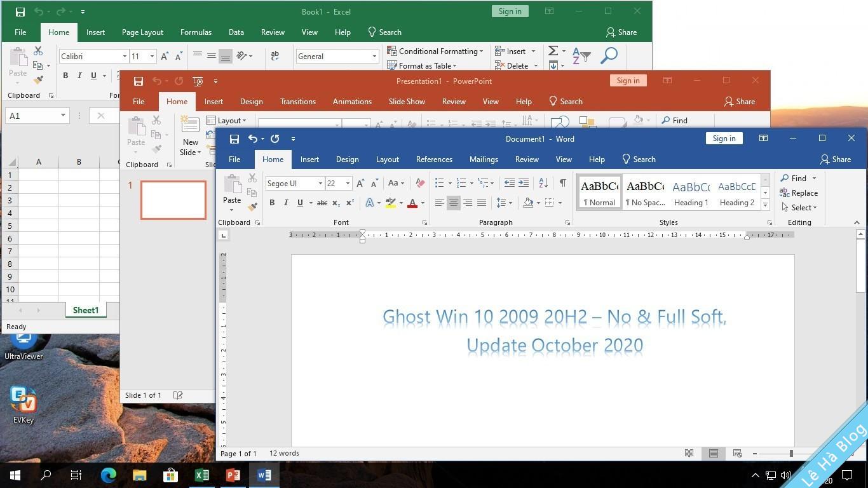Switch Word to Read Mode view
This screenshot has width=868, height=488.
[689, 453]
